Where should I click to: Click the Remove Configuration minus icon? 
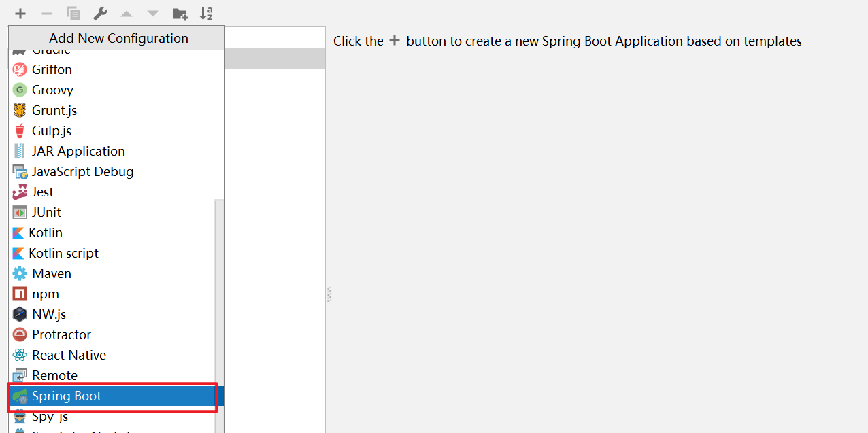(x=47, y=13)
